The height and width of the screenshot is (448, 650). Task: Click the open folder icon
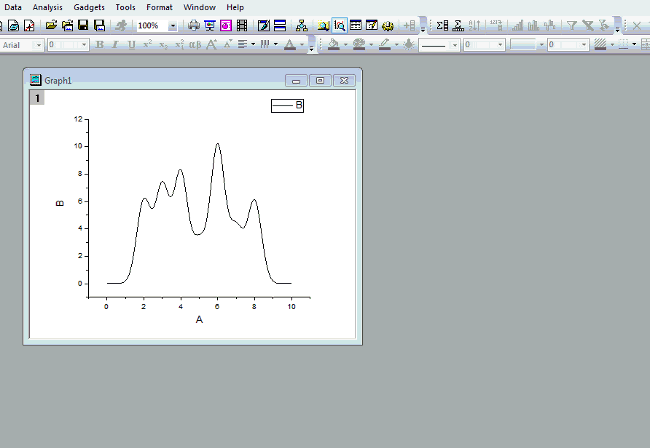[x=51, y=24]
